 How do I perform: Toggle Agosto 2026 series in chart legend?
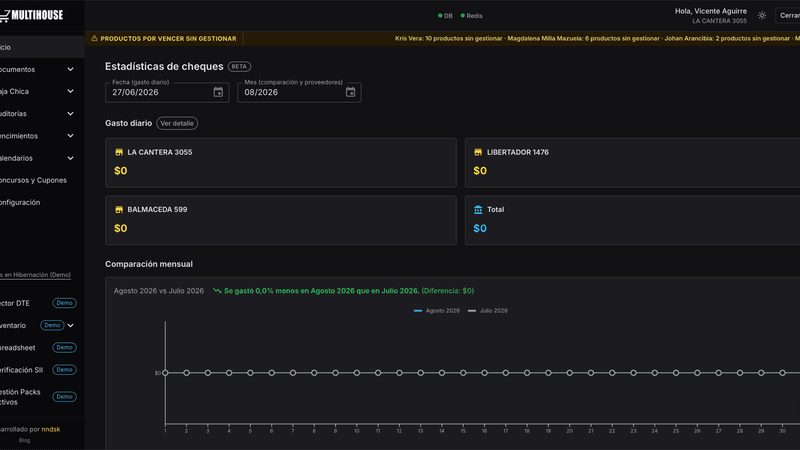click(x=437, y=311)
